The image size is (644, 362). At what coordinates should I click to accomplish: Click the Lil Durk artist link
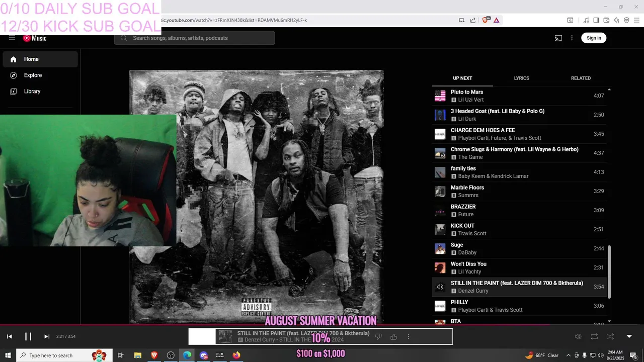point(468,119)
